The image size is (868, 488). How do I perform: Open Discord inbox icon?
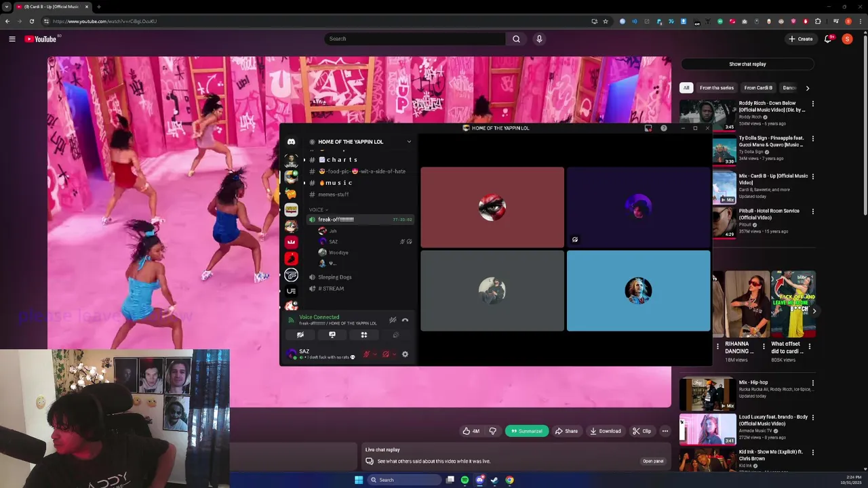coord(648,128)
